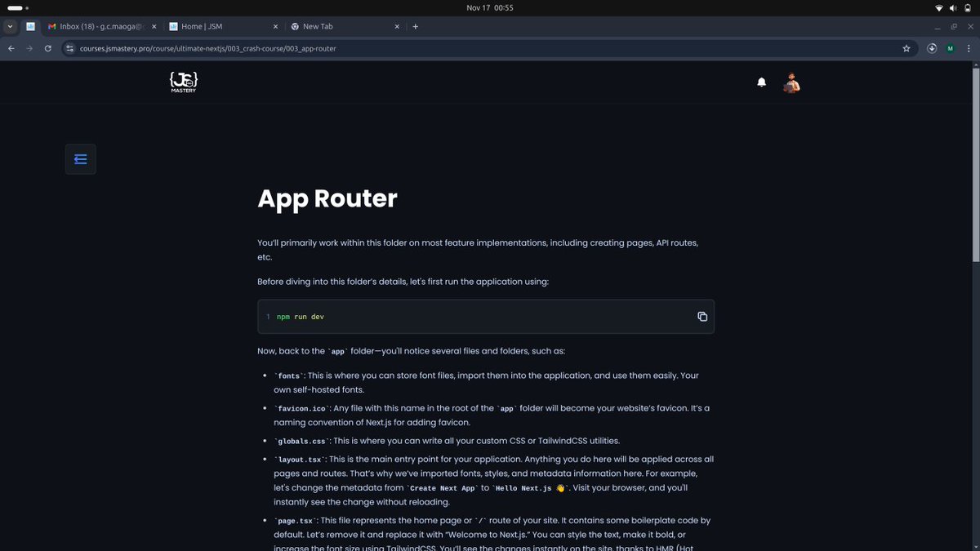The width and height of the screenshot is (980, 551).
Task: Click the `page.tsx` list item label
Action: pos(295,521)
